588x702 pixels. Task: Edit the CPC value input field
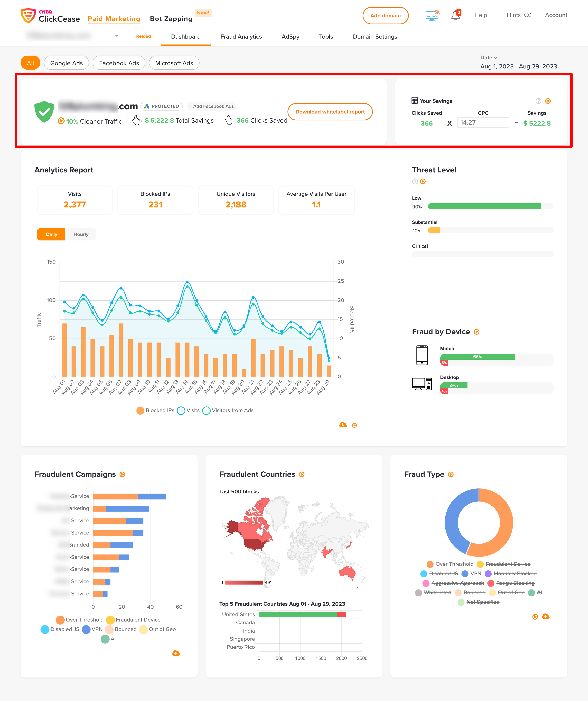coord(483,123)
